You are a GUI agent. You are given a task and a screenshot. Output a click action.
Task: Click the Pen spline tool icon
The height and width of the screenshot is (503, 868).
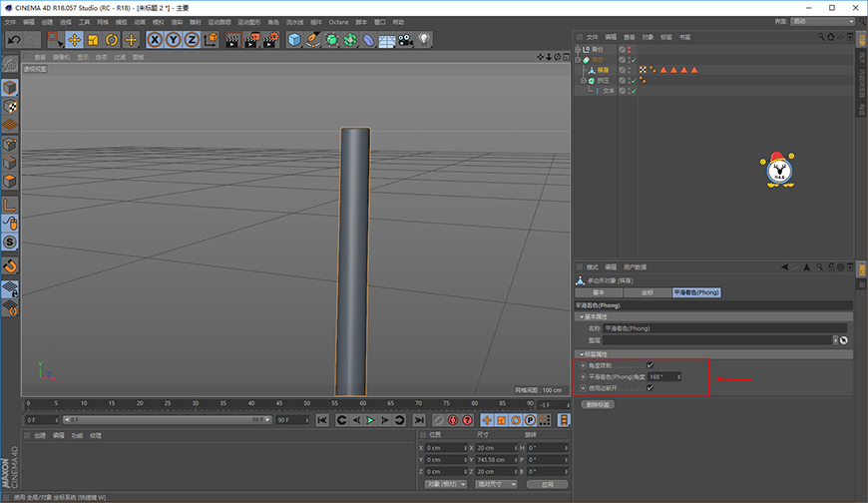point(312,39)
